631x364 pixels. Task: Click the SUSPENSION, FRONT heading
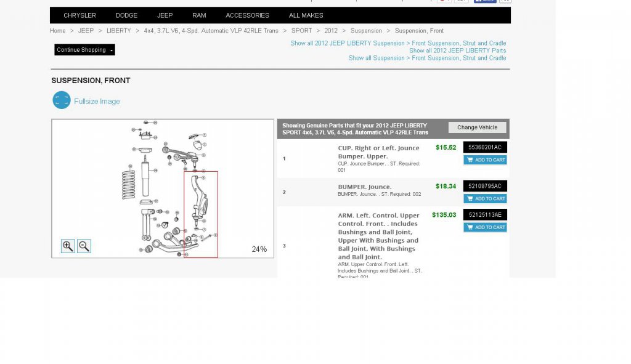click(91, 81)
